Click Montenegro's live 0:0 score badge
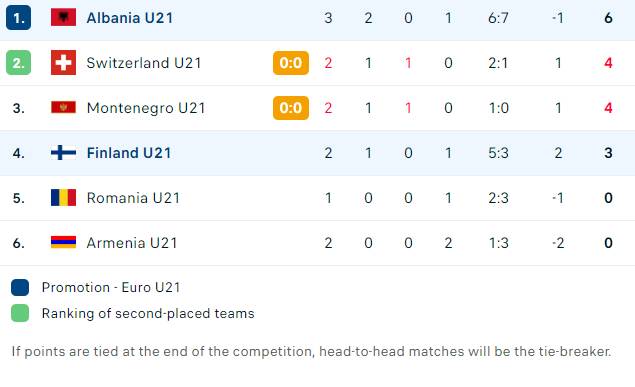 click(x=291, y=108)
